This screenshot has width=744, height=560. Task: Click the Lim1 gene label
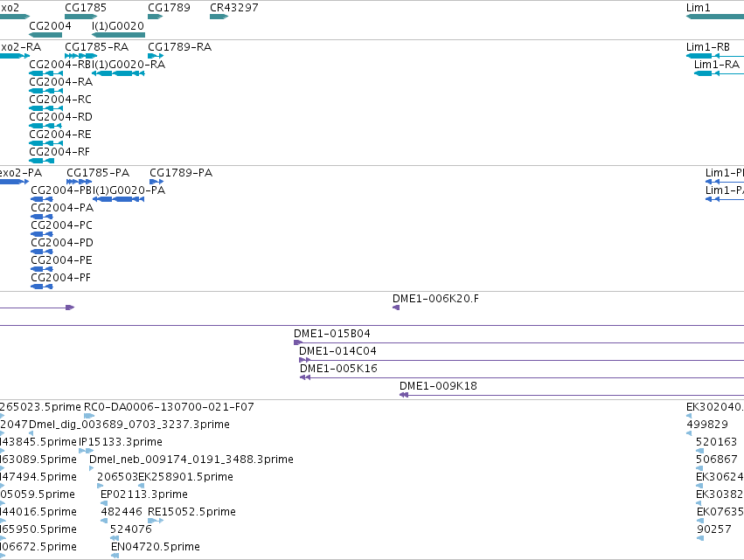pyautogui.click(x=698, y=8)
